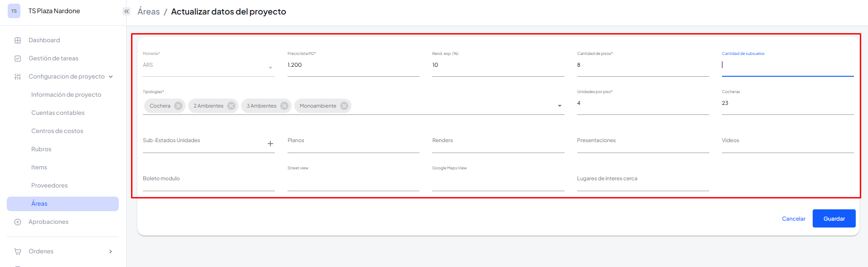Click the Áreas breadcrumb link
Screen dimensions: 868x267
(x=149, y=12)
